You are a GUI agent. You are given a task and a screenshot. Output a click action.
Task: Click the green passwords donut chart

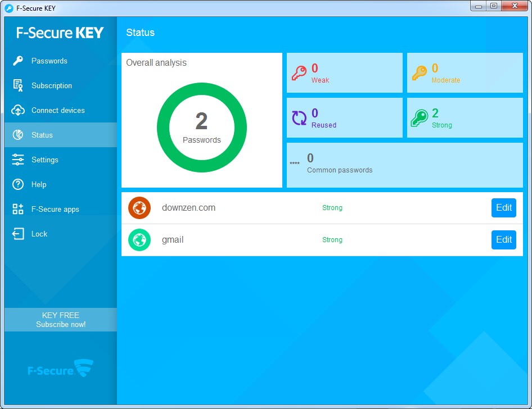click(202, 128)
